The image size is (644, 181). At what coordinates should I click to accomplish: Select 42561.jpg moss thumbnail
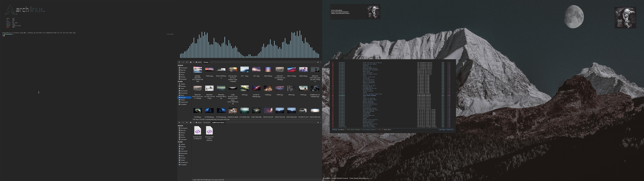point(245,88)
